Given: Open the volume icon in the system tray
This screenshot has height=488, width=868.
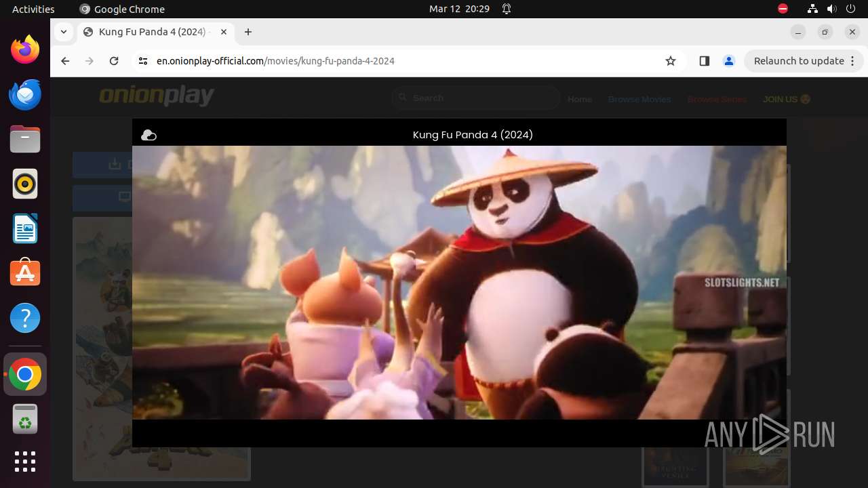Looking at the screenshot, I should pos(832,9).
